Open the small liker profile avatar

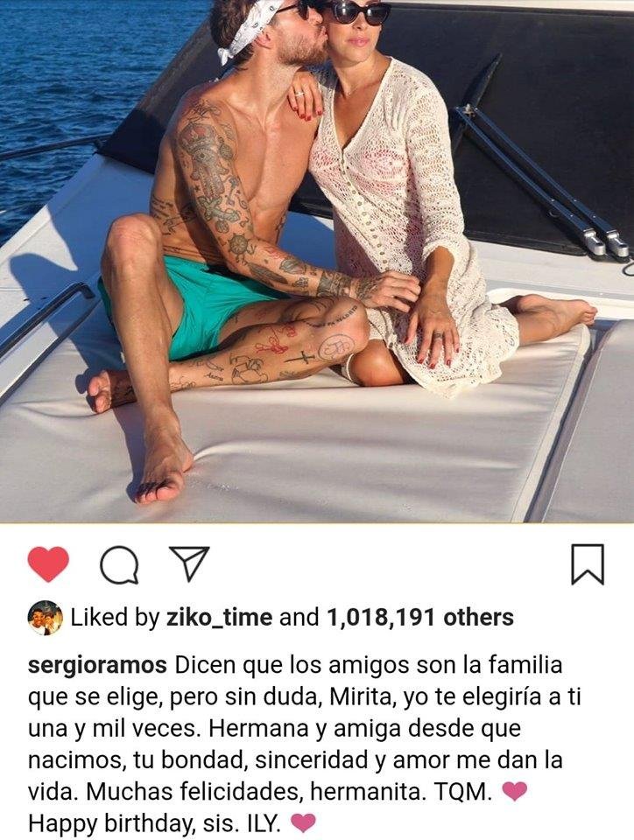click(45, 618)
